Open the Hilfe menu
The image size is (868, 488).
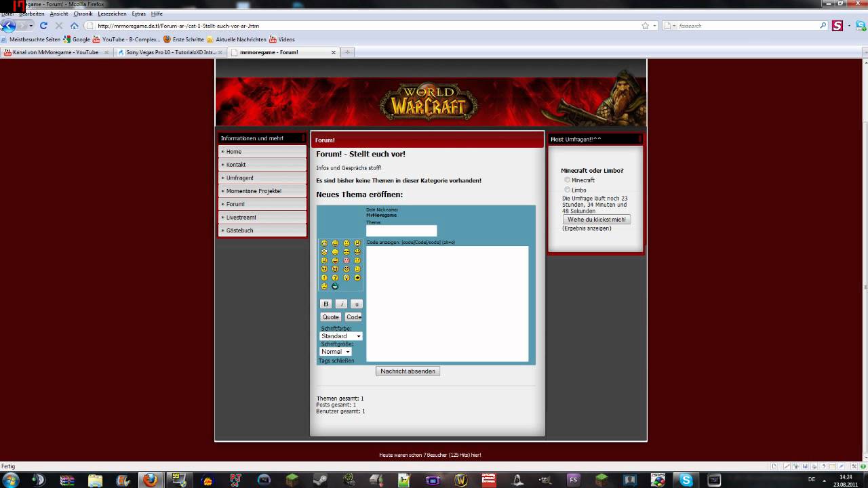[x=157, y=14]
